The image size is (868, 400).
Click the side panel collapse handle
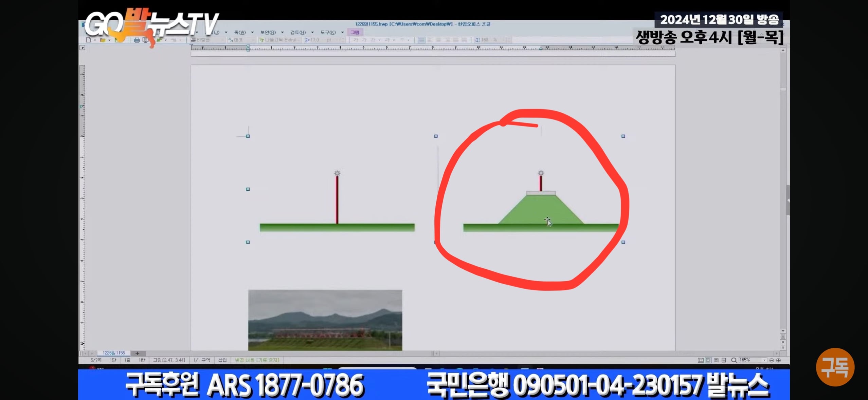tap(788, 200)
